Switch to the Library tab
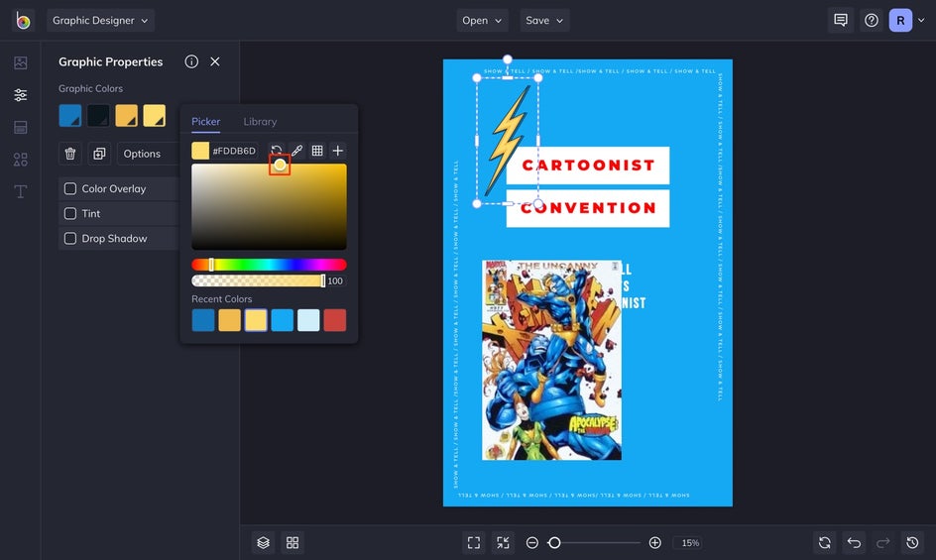 coord(260,121)
